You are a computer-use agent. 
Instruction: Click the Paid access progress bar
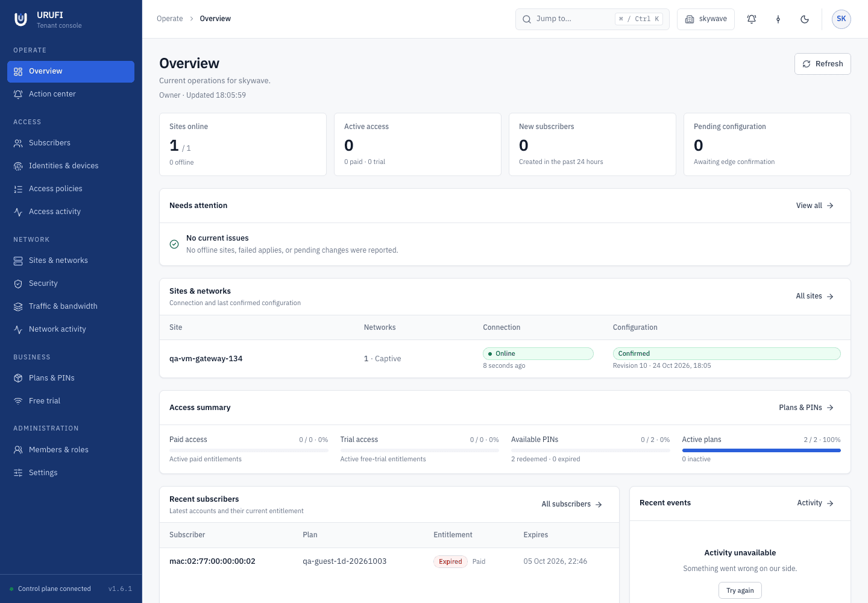pos(249,450)
